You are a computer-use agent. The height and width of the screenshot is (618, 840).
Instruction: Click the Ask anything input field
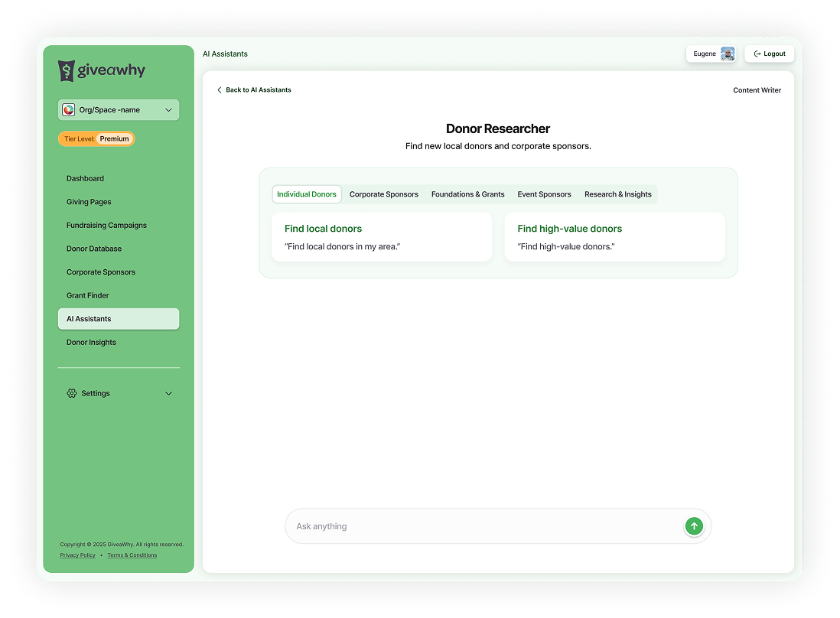coord(459,526)
